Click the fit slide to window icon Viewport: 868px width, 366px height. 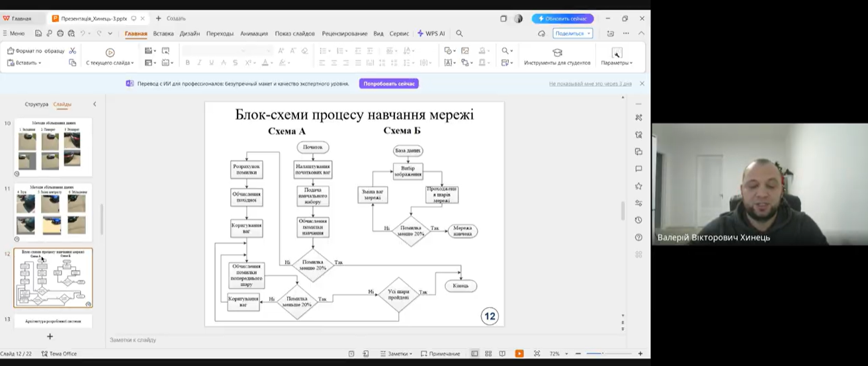[537, 353]
